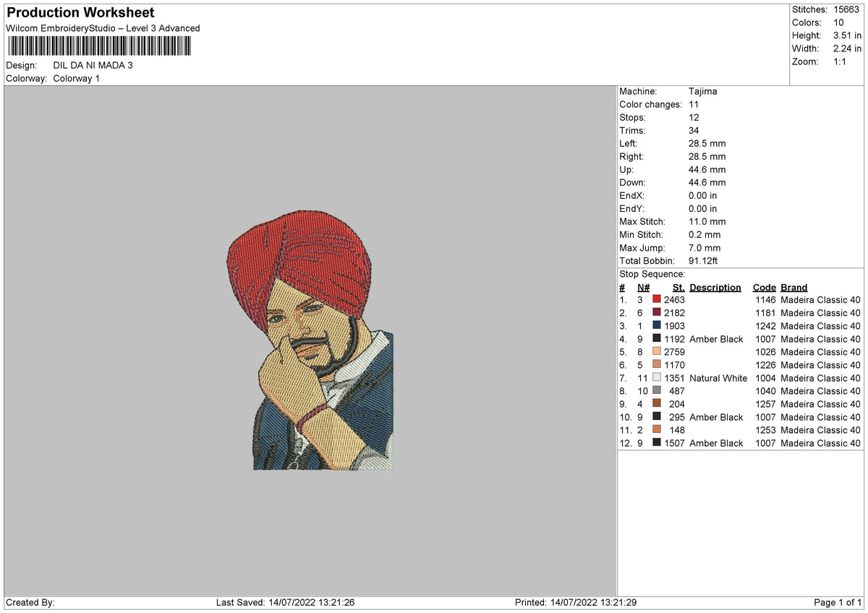Select the peach swatch with 2759 stitches
The image size is (868, 613).
(x=657, y=352)
